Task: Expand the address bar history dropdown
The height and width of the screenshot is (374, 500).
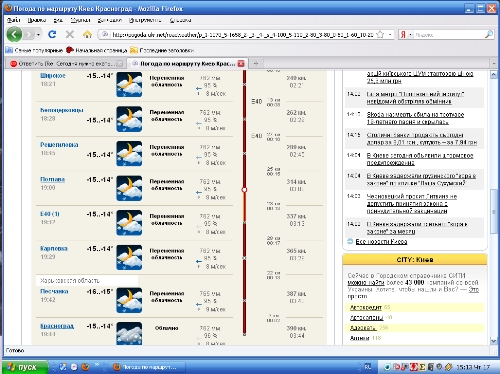Action: point(390,34)
